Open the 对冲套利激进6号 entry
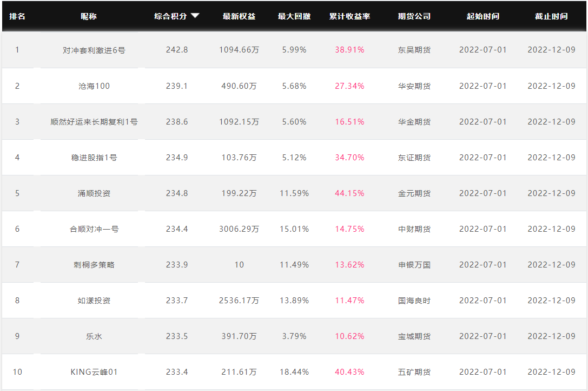Screen dimensions: 588x391 click(94, 50)
